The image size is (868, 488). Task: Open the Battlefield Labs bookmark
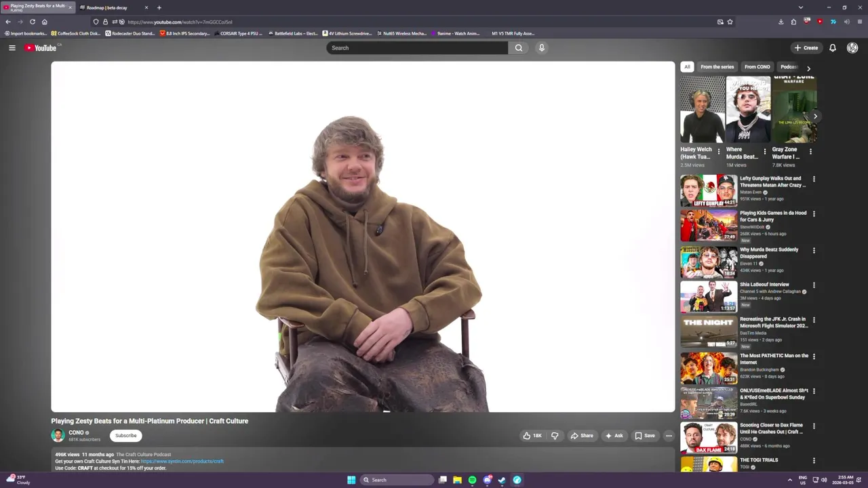pyautogui.click(x=293, y=33)
